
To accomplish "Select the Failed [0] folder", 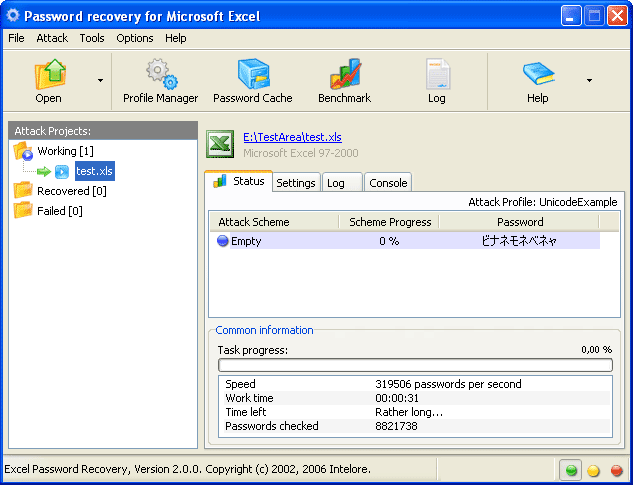I will pyautogui.click(x=59, y=211).
